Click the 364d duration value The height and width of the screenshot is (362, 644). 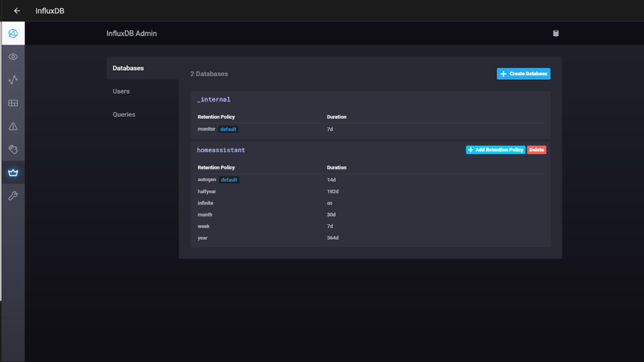click(333, 238)
